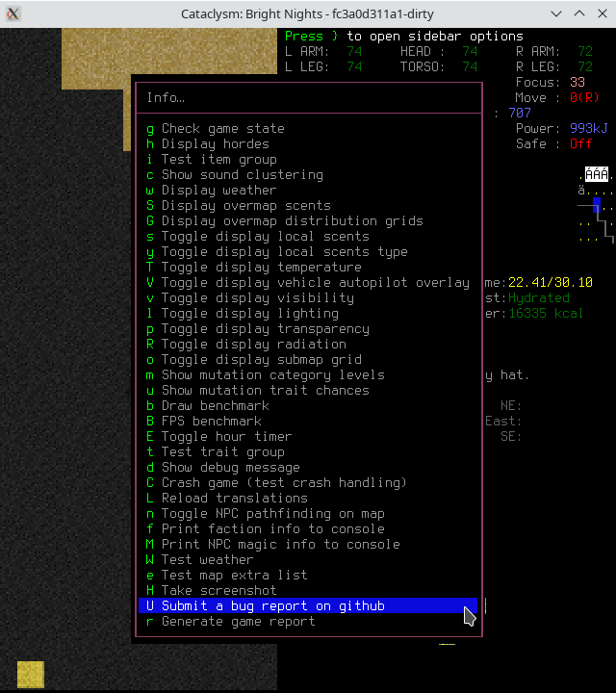Select Show mutation category levels
This screenshot has width=616, height=693.
pos(308,375)
